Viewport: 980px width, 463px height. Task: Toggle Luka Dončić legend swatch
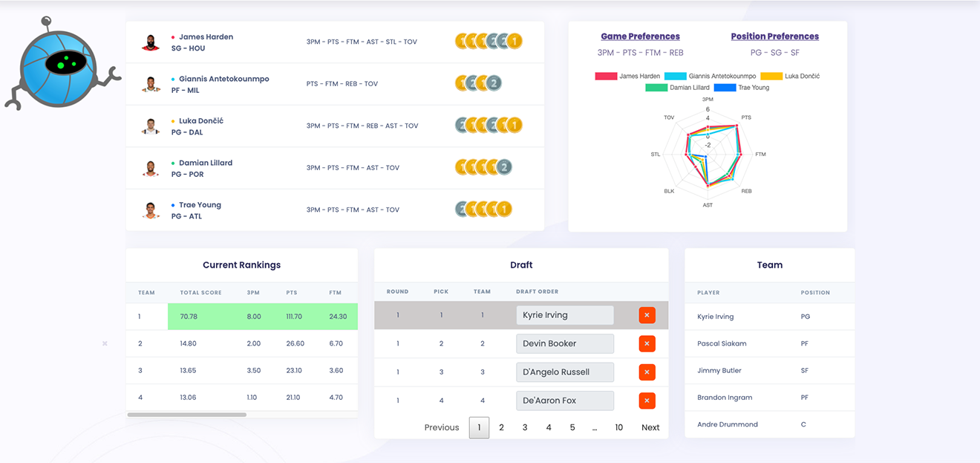(x=771, y=77)
